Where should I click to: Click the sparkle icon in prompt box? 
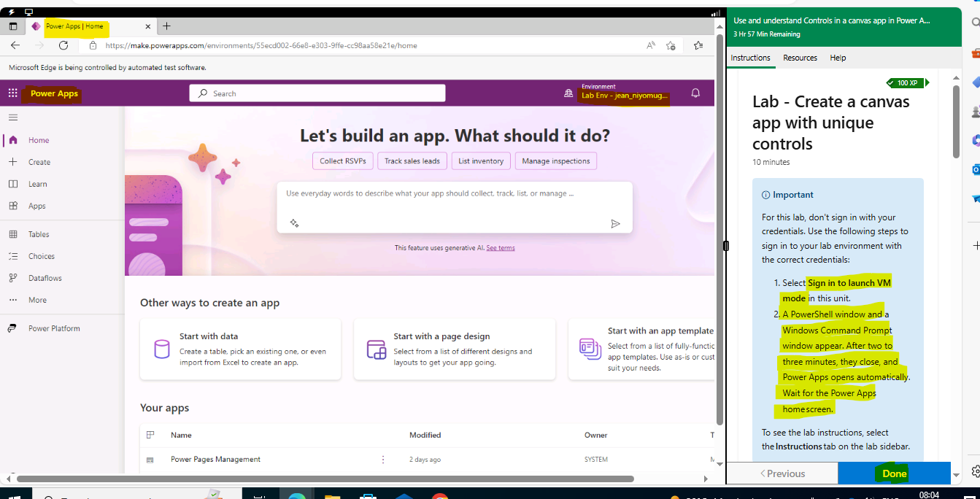294,223
